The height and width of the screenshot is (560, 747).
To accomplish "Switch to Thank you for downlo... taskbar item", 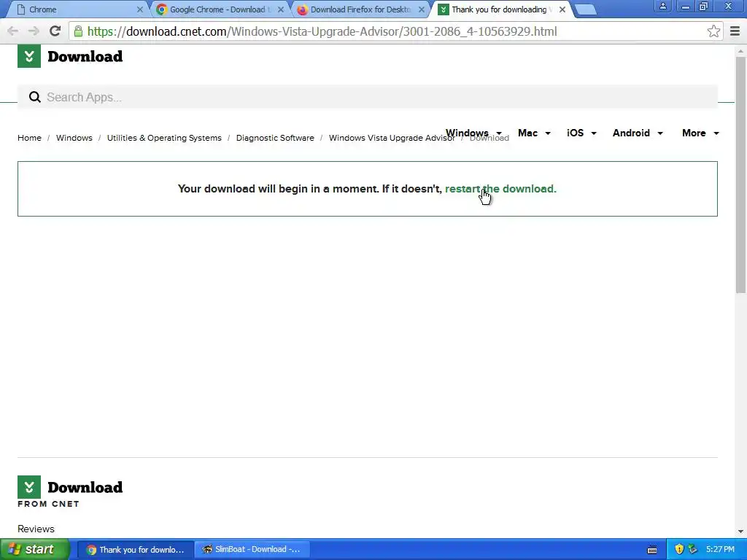I will coord(136,550).
